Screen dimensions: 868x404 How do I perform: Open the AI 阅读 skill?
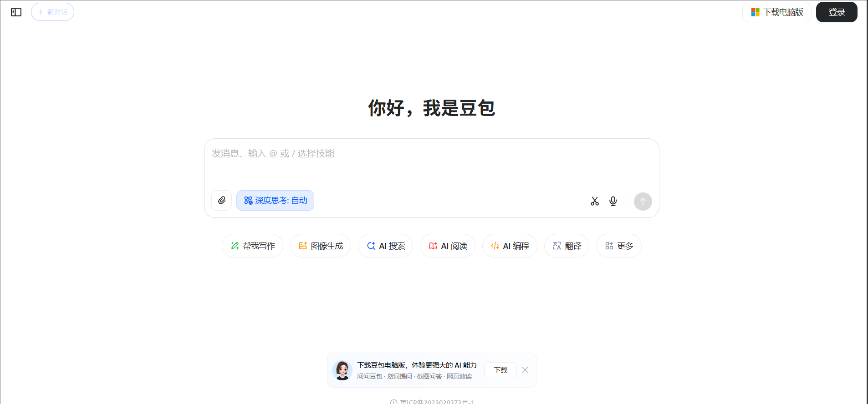click(448, 246)
